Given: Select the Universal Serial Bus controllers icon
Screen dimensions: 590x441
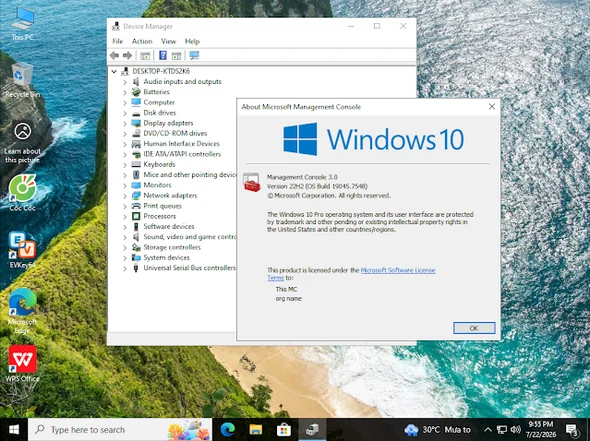Looking at the screenshot, I should point(136,268).
